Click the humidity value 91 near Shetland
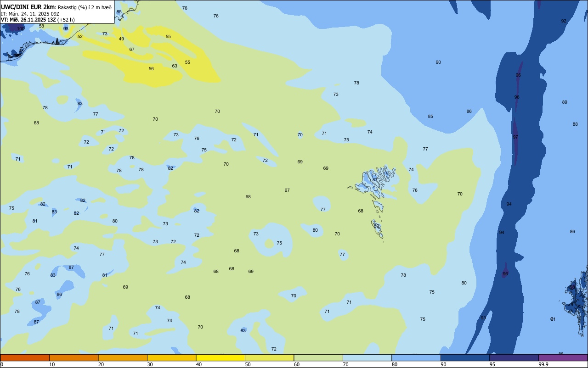Viewport: 588px width, 368px height. point(553,319)
